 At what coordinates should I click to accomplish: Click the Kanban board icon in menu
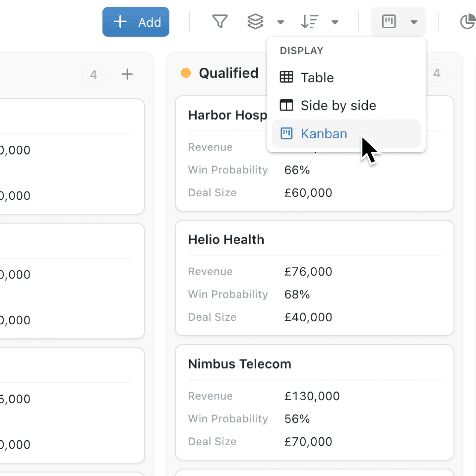click(286, 133)
